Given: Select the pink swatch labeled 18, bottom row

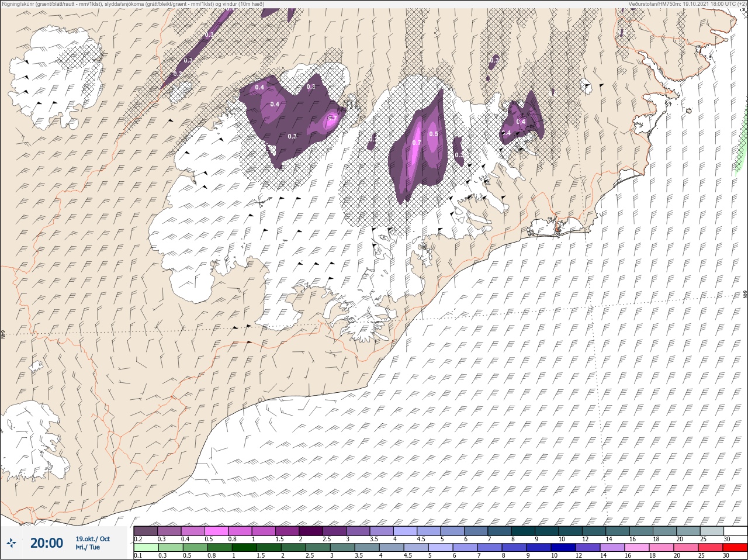Looking at the screenshot, I should 662,548.
